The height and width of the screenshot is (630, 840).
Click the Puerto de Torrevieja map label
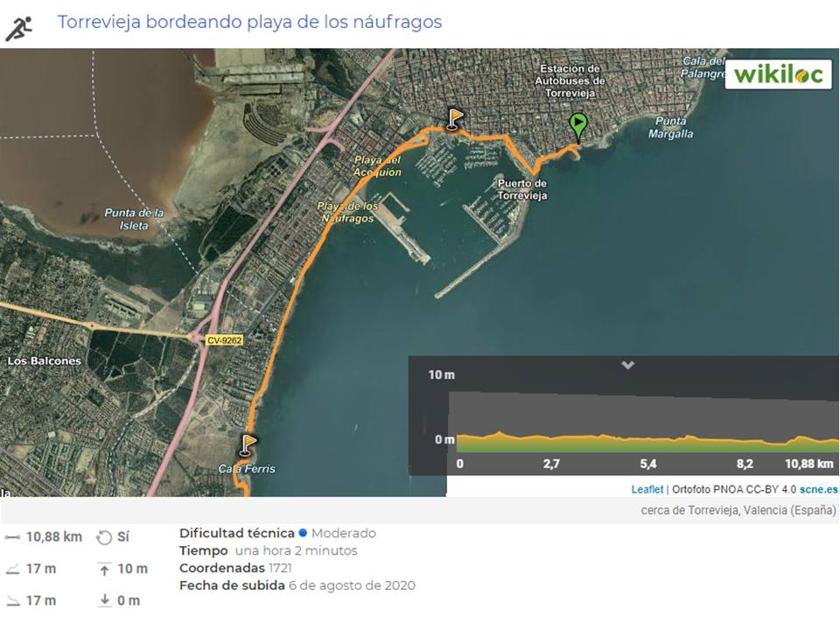coord(521,189)
